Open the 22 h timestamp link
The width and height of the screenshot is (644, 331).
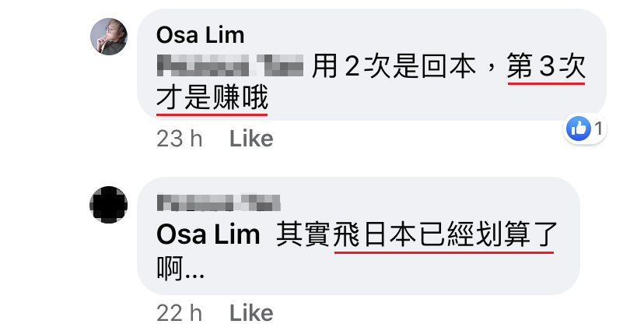[x=180, y=313]
